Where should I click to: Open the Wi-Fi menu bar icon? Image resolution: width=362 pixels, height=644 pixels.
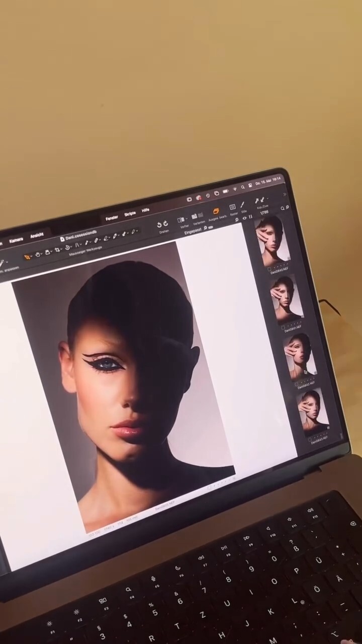click(x=235, y=189)
